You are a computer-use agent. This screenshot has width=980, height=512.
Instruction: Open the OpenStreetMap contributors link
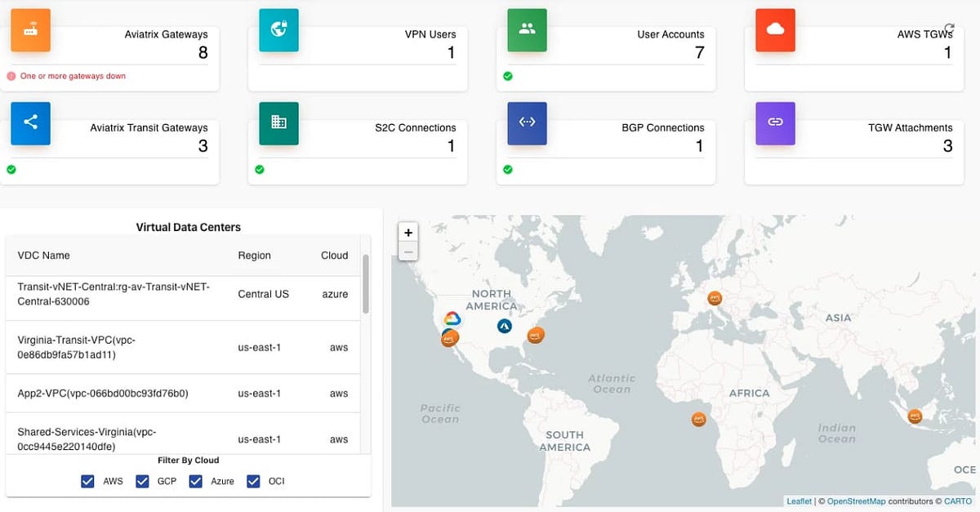[x=856, y=501]
